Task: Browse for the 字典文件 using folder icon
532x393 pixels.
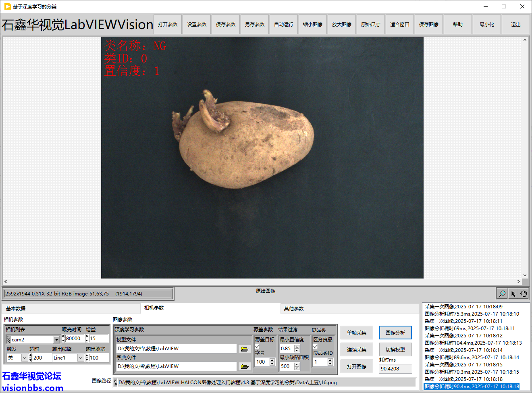Action: click(245, 366)
